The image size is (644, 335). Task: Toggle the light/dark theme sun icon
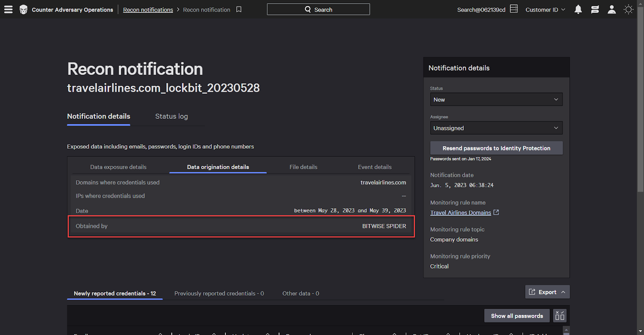628,9
